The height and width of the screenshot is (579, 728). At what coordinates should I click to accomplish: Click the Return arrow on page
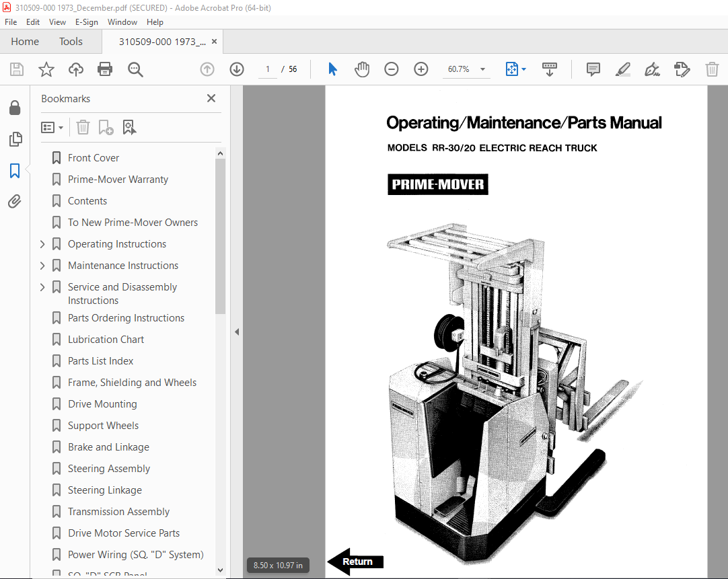point(356,562)
